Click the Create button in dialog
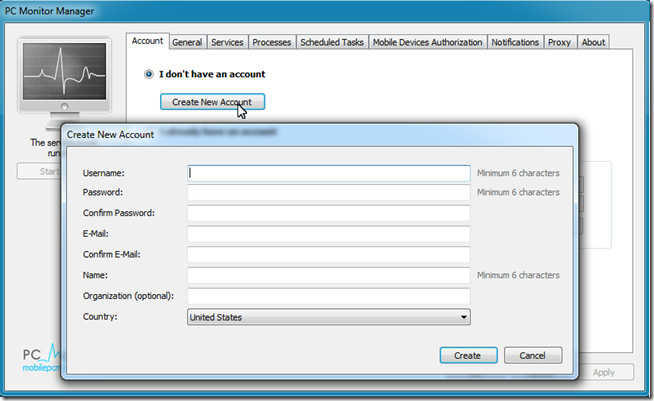 tap(468, 356)
